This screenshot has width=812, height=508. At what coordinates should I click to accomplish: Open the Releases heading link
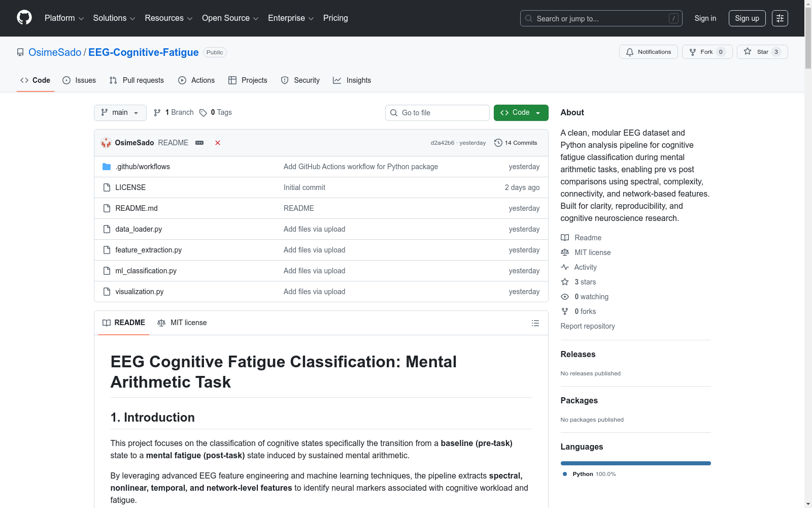point(578,354)
